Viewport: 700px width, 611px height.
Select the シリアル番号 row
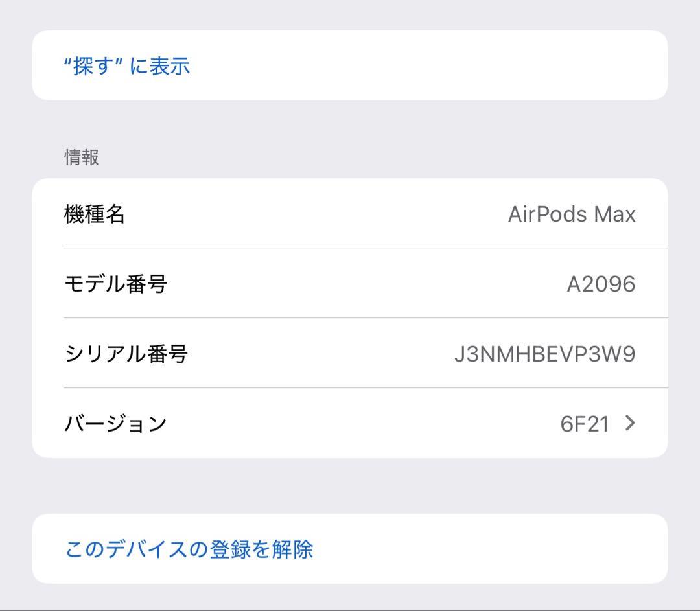click(x=350, y=353)
